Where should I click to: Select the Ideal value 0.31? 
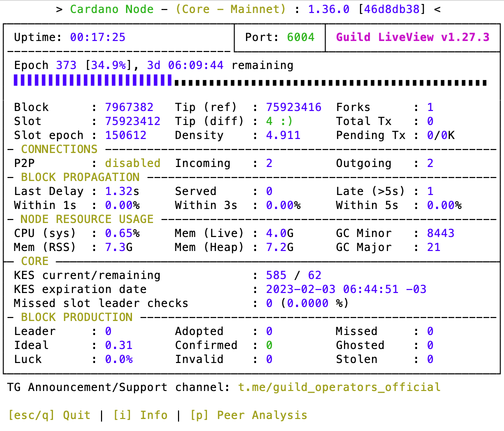(118, 345)
